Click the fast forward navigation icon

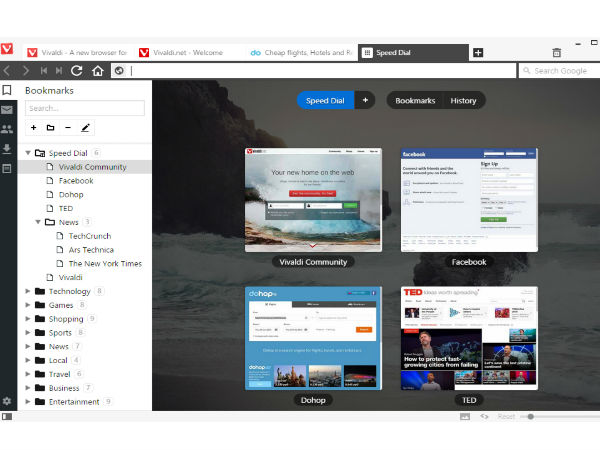pos(59,71)
